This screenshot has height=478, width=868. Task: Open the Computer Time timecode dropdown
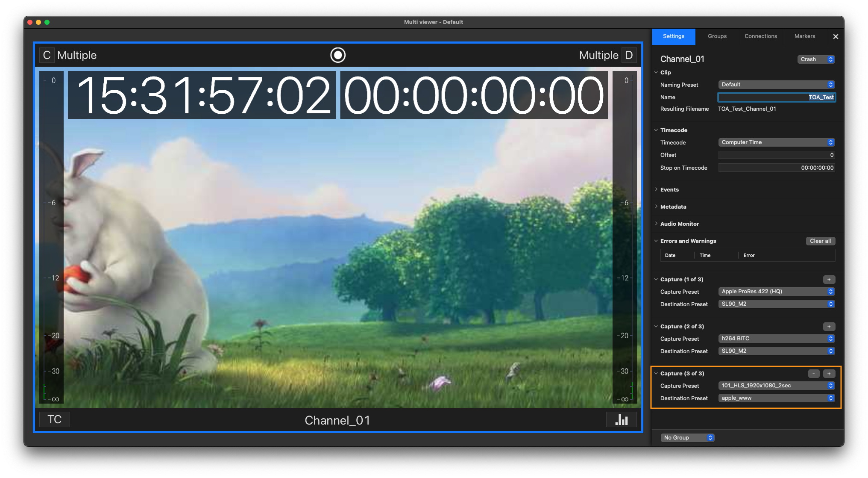point(776,142)
